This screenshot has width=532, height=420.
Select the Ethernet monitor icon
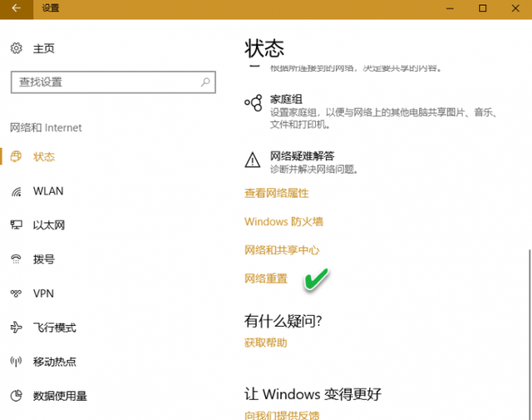(17, 225)
